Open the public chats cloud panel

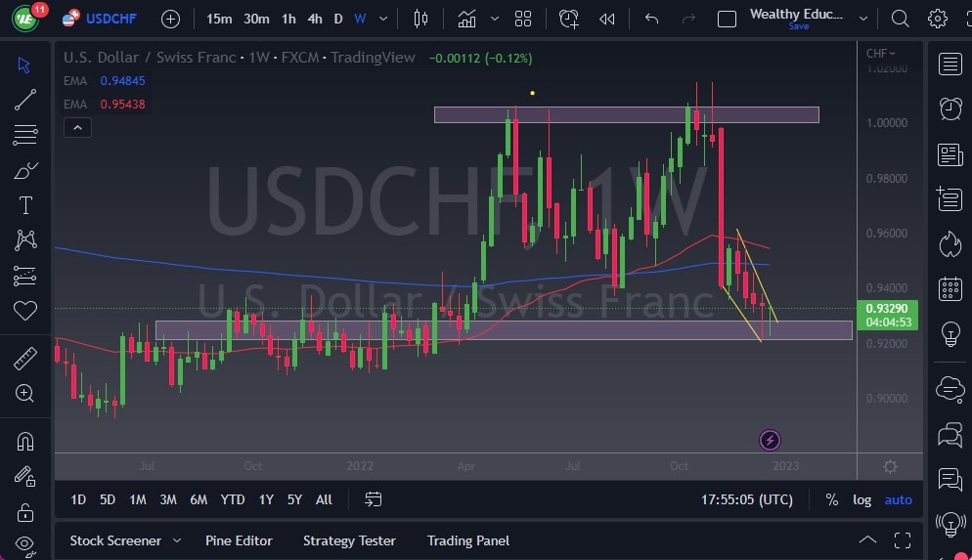click(x=950, y=390)
